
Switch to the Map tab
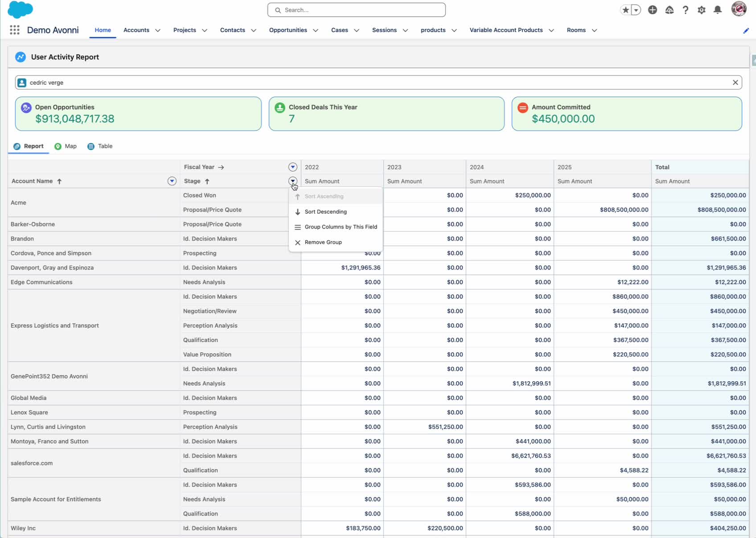pyautogui.click(x=66, y=146)
